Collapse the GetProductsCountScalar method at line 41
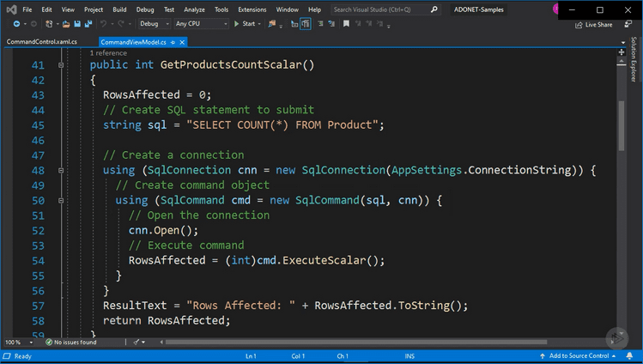643x364 pixels. click(x=61, y=64)
